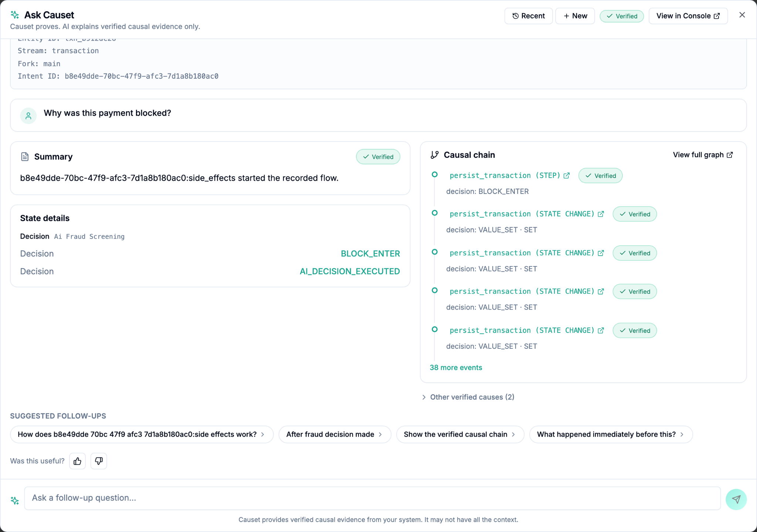Click the thumbs up feedback icon

coord(77,461)
